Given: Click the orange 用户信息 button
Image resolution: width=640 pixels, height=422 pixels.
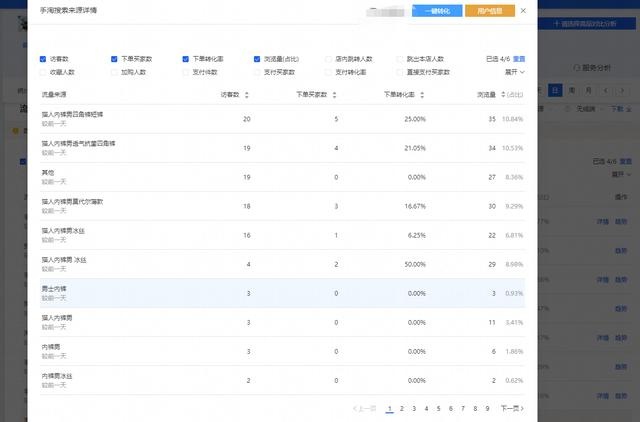Looking at the screenshot, I should [490, 11].
